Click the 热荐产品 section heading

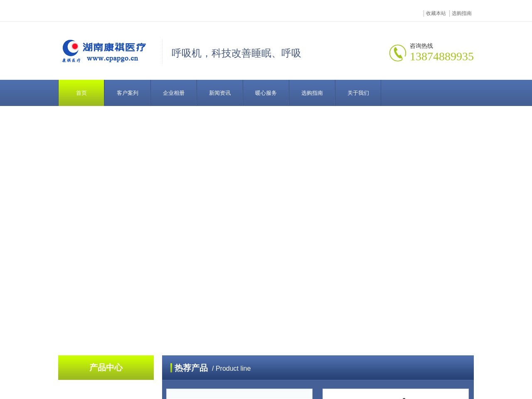coord(191,368)
